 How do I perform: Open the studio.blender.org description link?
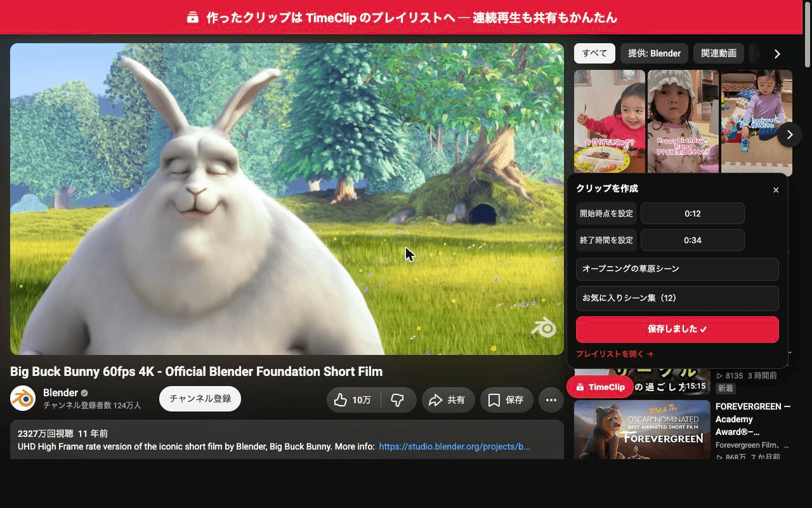coord(454,446)
